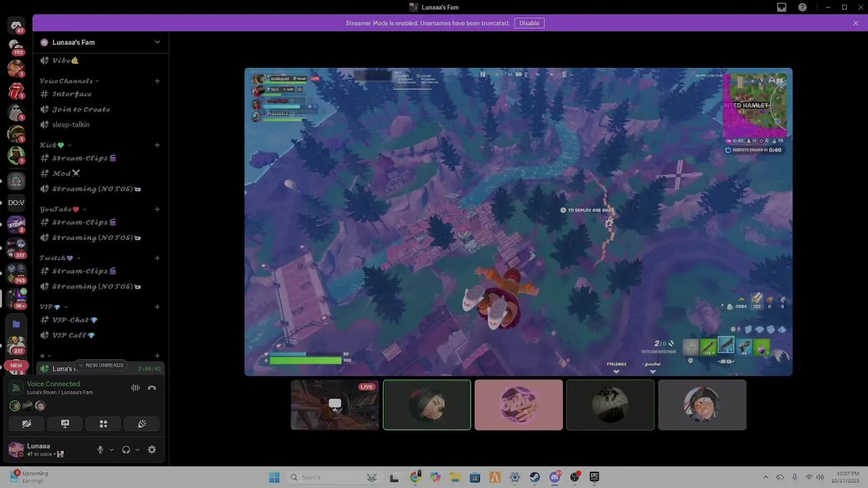868x488 pixels.
Task: Open File Explorer from taskbar
Action: [455, 477]
